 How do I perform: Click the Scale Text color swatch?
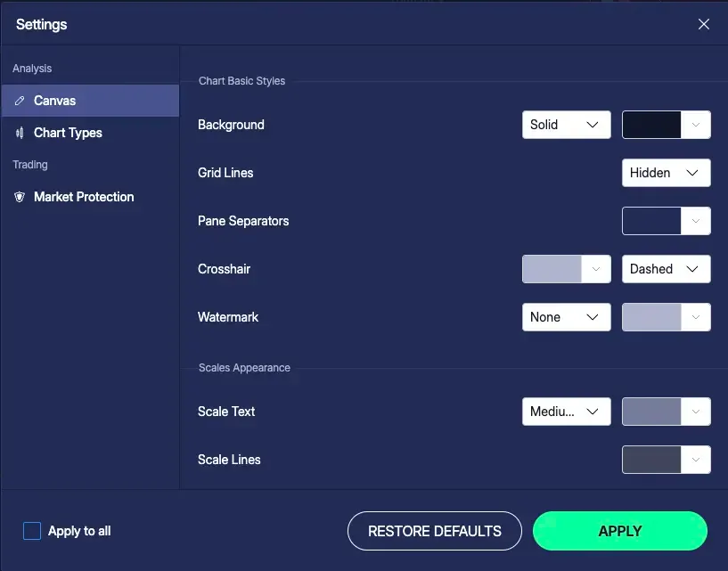click(651, 412)
